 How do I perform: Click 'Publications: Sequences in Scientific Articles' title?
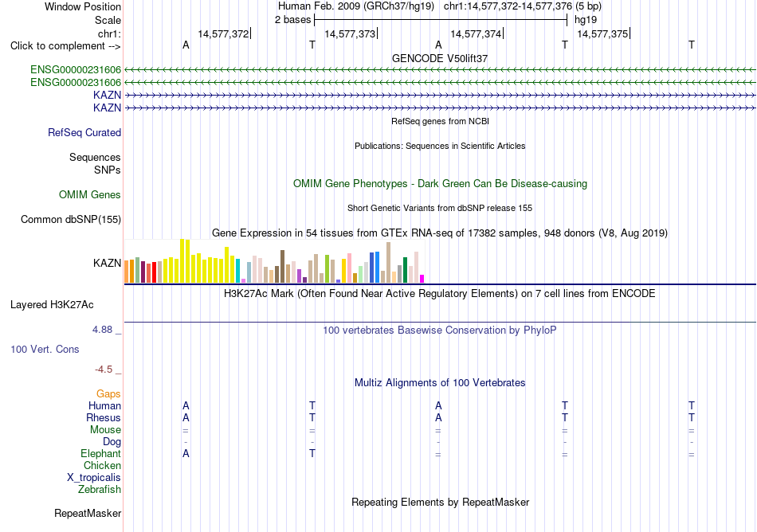(440, 147)
